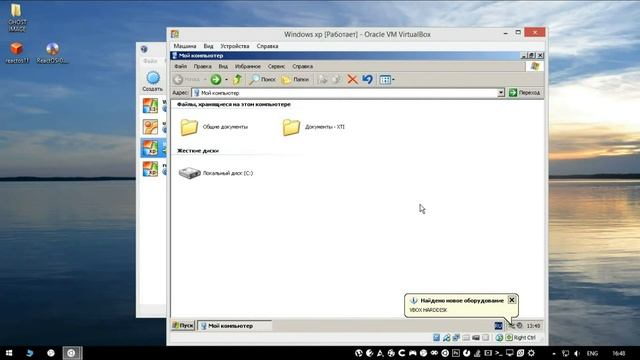Click the host clock showing 16:48

click(x=619, y=353)
